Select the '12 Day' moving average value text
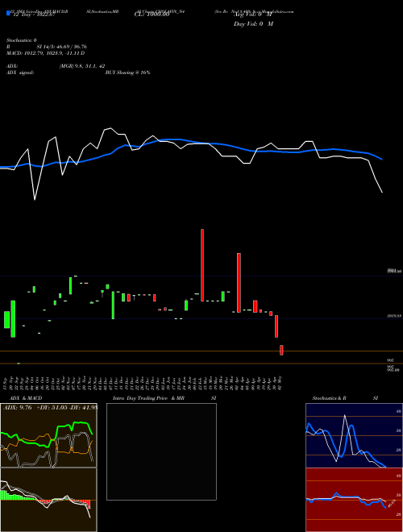Screen dimensions: 403x532 [x=34, y=15]
